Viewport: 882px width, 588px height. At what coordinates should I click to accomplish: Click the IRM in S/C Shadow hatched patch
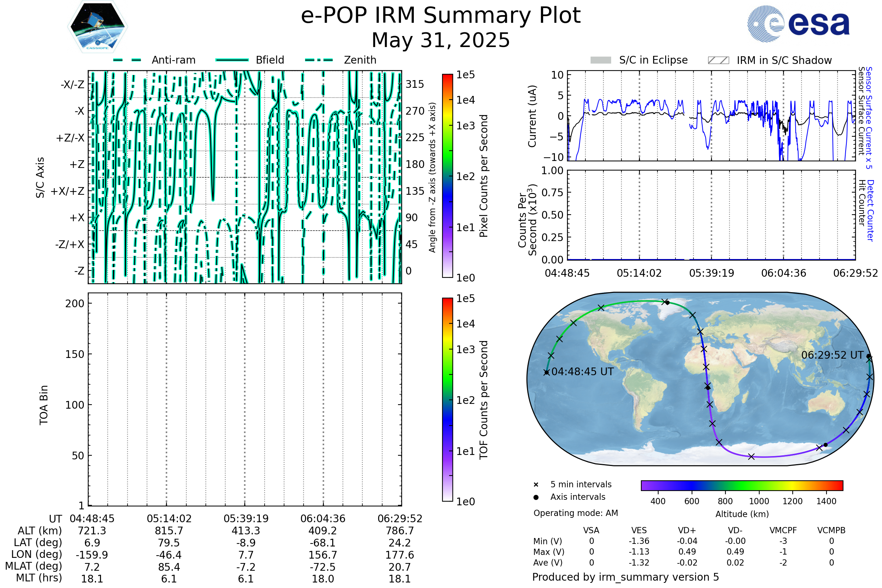pyautogui.click(x=718, y=60)
